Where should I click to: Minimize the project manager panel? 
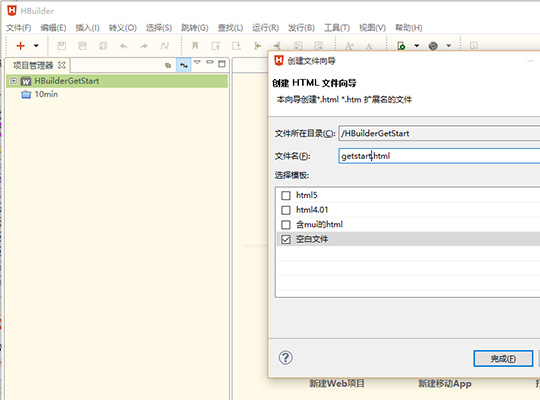tap(210, 62)
